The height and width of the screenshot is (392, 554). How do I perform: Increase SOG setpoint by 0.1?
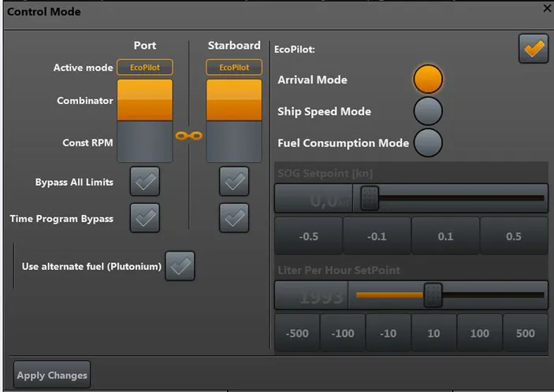(445, 236)
